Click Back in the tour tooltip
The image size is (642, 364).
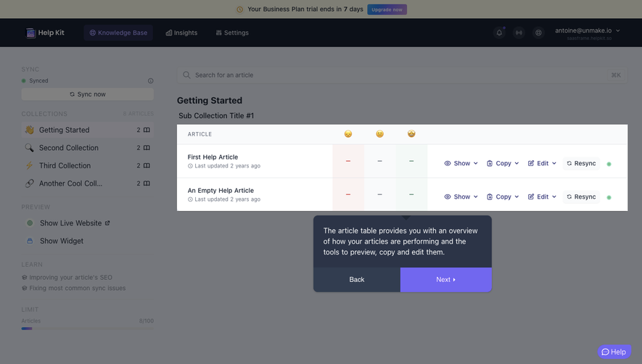coord(357,280)
